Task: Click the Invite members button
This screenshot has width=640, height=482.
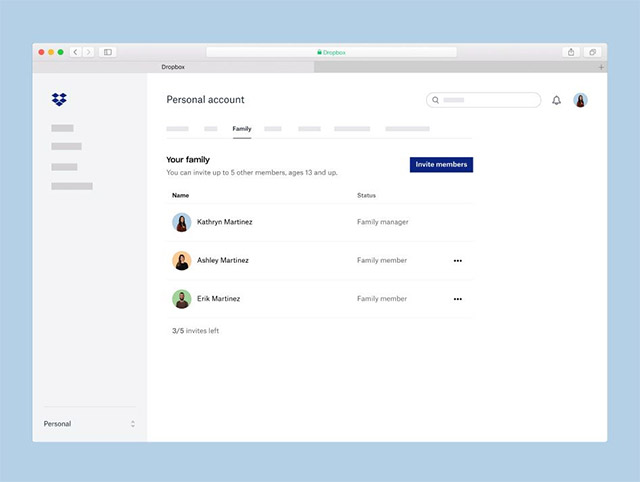Action: click(x=441, y=164)
